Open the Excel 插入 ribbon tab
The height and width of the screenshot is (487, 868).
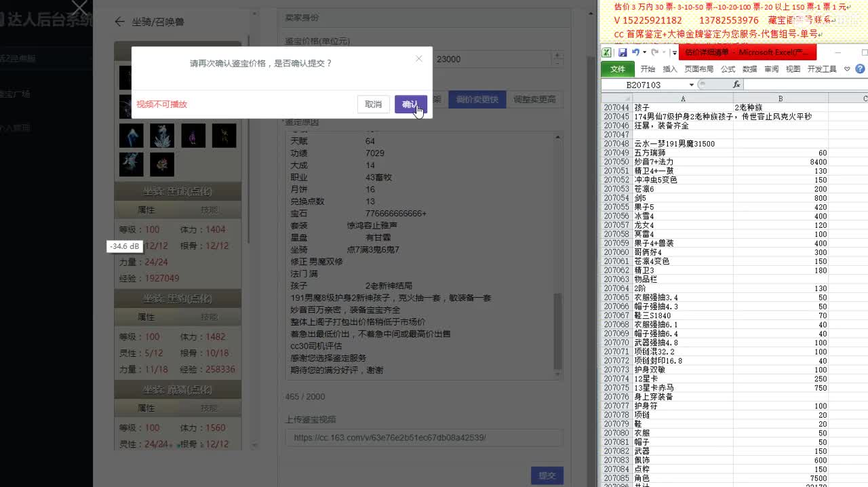pyautogui.click(x=670, y=69)
